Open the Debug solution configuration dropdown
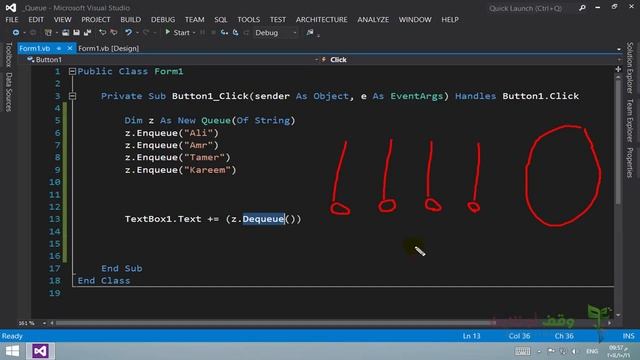This screenshot has width=640, height=360. (x=276, y=33)
